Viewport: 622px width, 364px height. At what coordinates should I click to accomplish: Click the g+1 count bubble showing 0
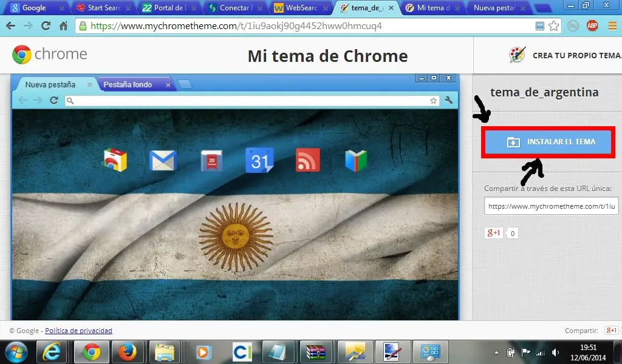point(513,234)
